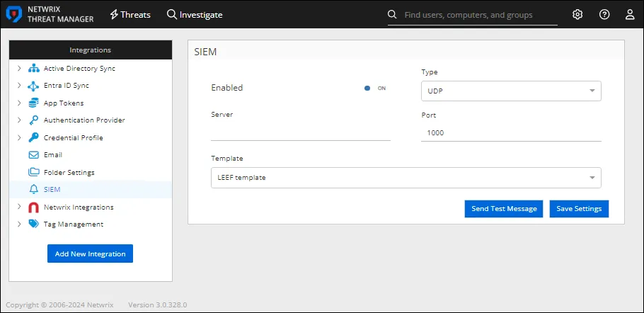Click the Save Settings button
Viewport: 644px width, 313px height.
(x=579, y=209)
